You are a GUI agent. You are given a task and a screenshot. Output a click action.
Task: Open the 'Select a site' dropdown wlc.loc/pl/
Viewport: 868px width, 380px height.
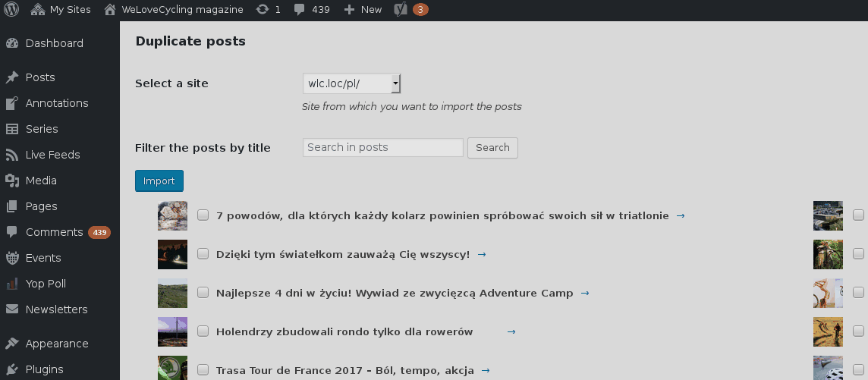pos(351,83)
